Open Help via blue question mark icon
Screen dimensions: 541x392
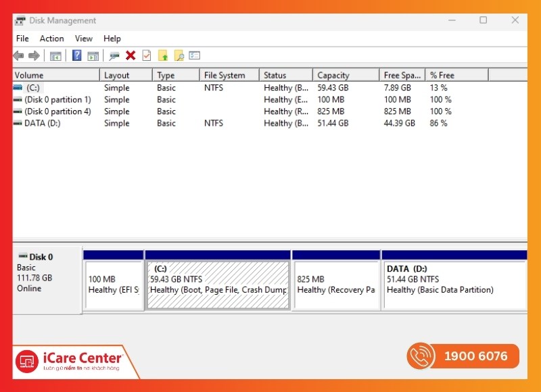[77, 55]
